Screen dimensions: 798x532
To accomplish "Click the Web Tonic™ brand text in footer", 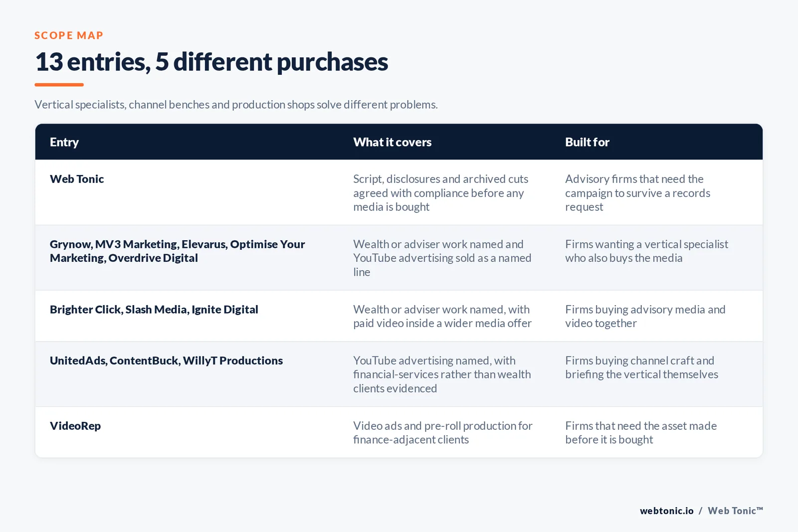I will (x=735, y=511).
